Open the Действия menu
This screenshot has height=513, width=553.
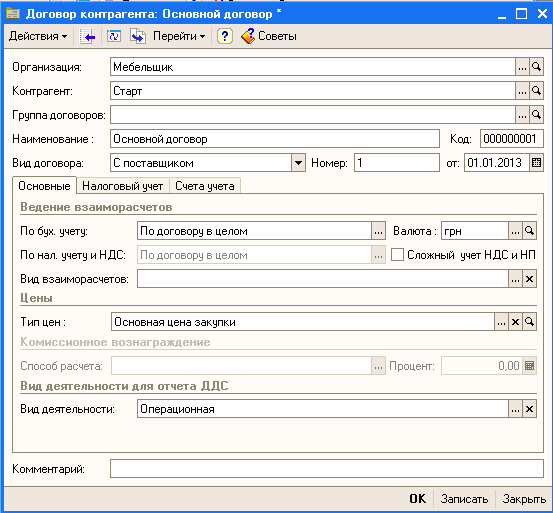[38, 36]
